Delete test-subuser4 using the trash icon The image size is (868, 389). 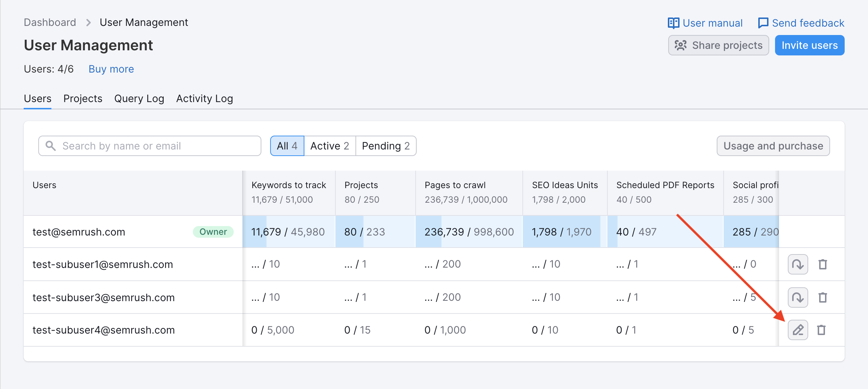(821, 330)
